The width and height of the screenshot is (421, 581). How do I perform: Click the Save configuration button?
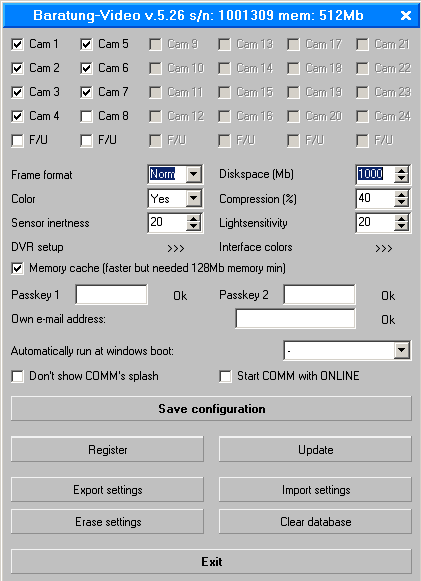coord(211,409)
